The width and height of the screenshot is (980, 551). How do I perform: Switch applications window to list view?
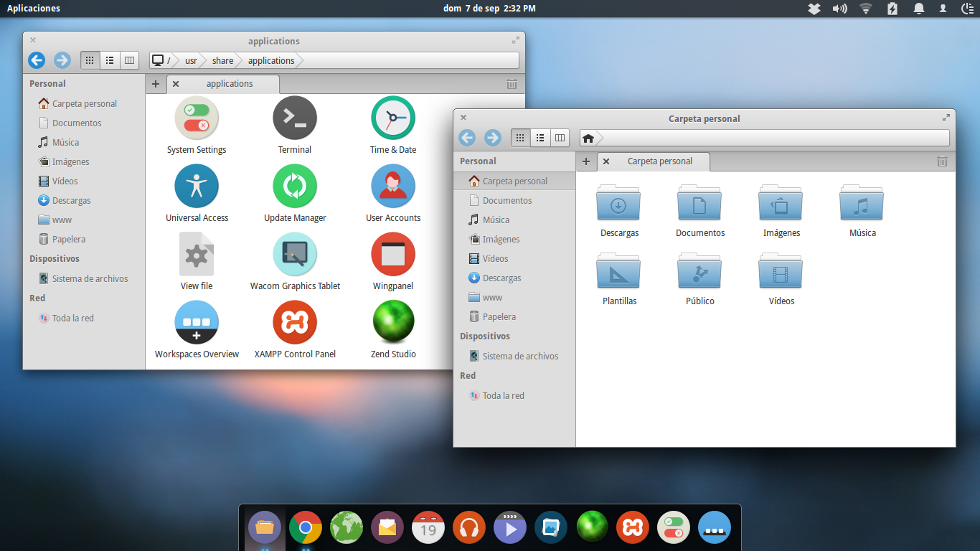point(110,60)
